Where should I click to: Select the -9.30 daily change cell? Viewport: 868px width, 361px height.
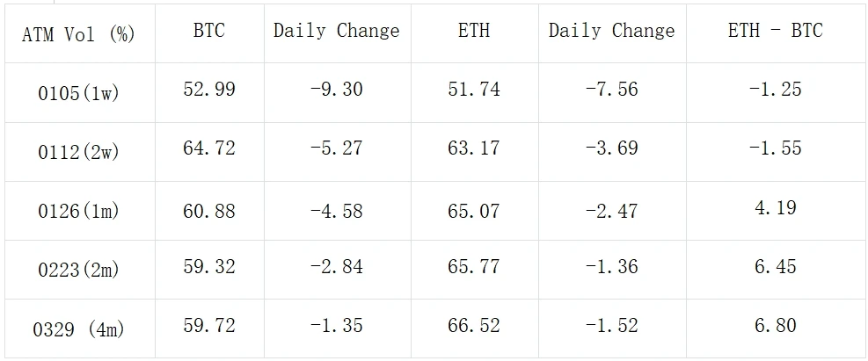[336, 89]
